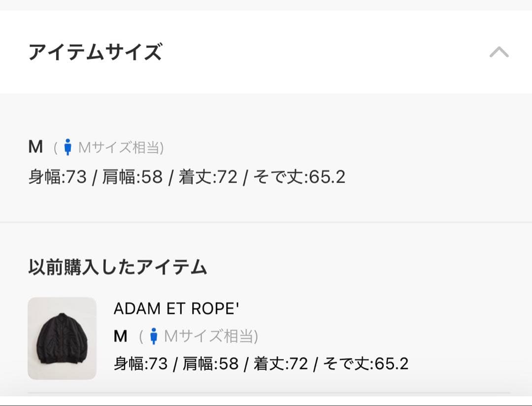532x406 pixels.
Task: Select bold M size label in top row
Action: pyautogui.click(x=35, y=147)
